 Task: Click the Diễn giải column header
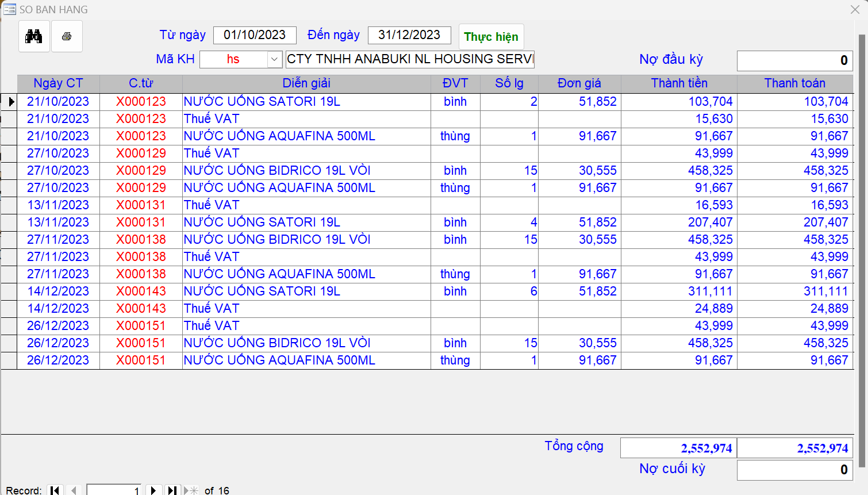tap(306, 83)
